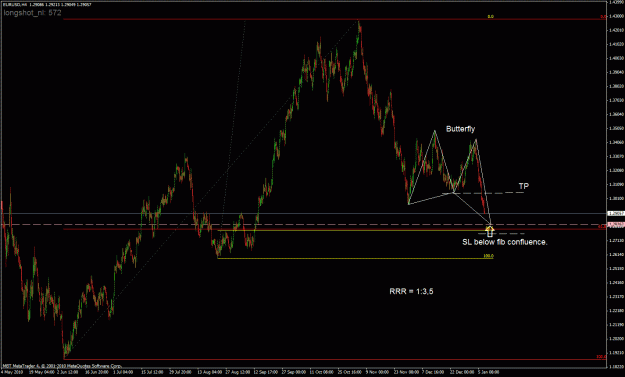Click the 'SL below fib confluence.' annotation
625x377 pixels.
tap(505, 242)
